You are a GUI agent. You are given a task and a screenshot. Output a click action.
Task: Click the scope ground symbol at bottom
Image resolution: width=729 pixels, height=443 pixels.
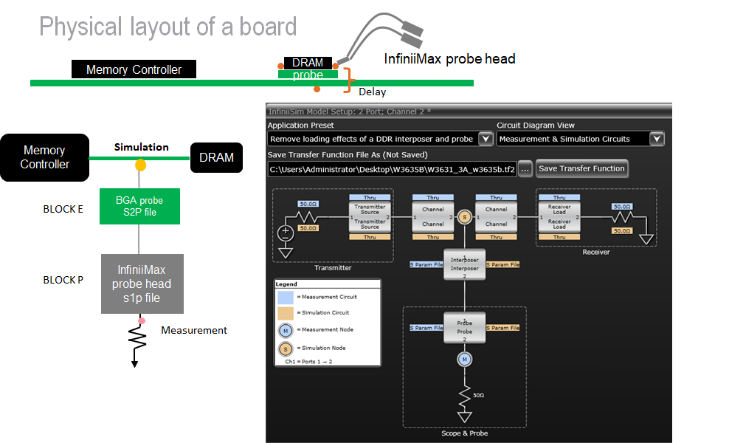464,417
